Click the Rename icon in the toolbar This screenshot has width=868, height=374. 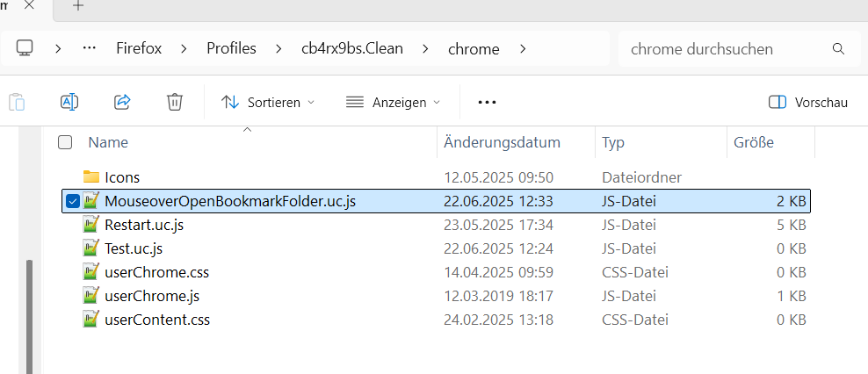point(69,102)
